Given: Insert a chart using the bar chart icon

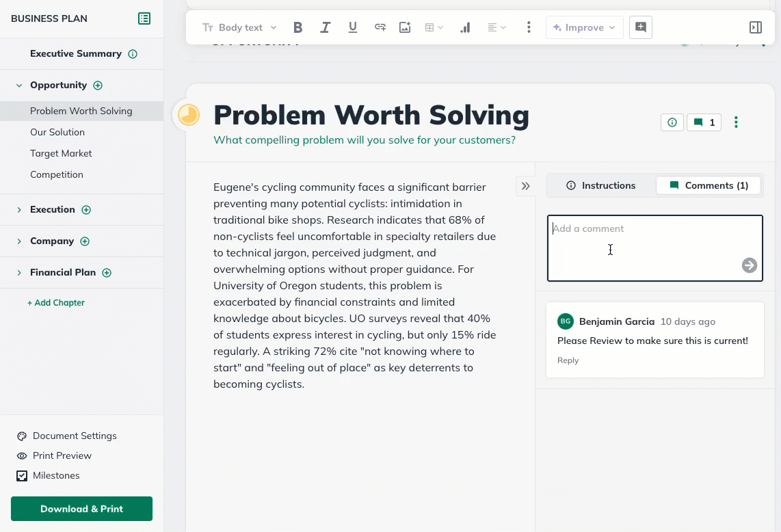Looking at the screenshot, I should 465,27.
